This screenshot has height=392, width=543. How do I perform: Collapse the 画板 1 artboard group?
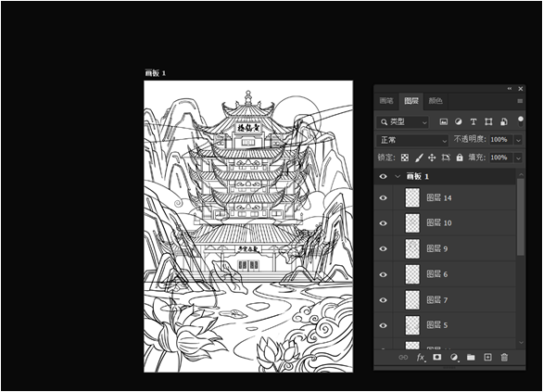point(398,177)
